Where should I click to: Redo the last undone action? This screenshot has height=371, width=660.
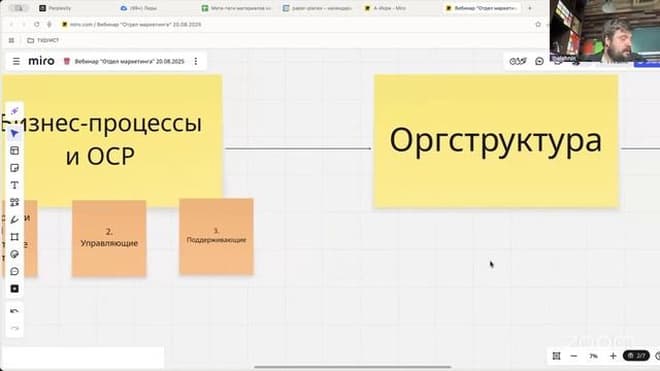click(x=14, y=328)
